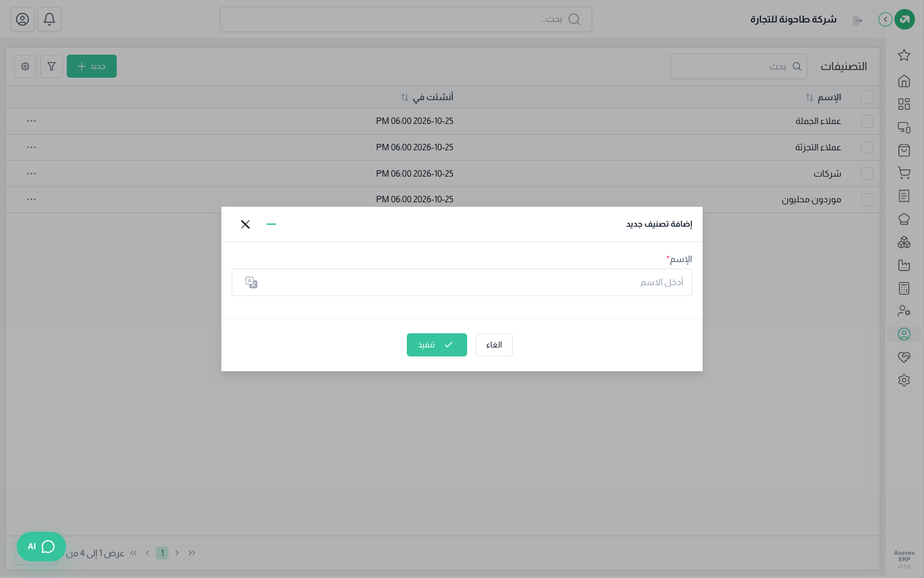This screenshot has width=924, height=578.
Task: Close the إضافة تصنيف جديد dialog
Action: click(x=245, y=224)
